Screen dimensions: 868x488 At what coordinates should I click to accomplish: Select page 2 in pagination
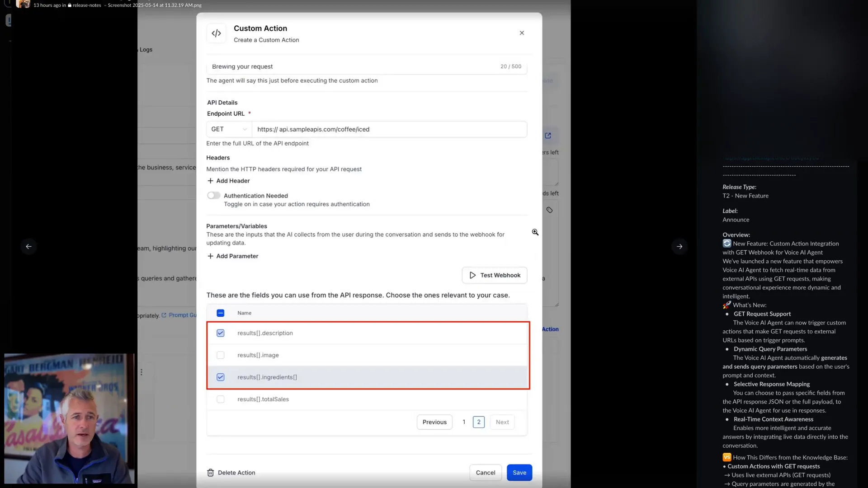tap(479, 422)
